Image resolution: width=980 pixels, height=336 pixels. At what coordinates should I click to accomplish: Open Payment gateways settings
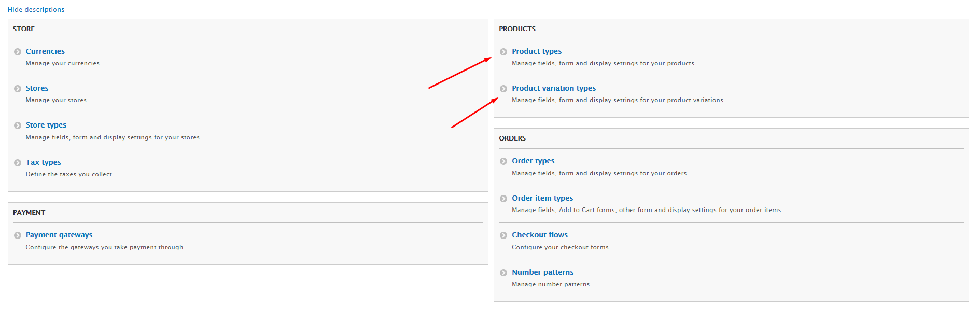click(x=59, y=235)
